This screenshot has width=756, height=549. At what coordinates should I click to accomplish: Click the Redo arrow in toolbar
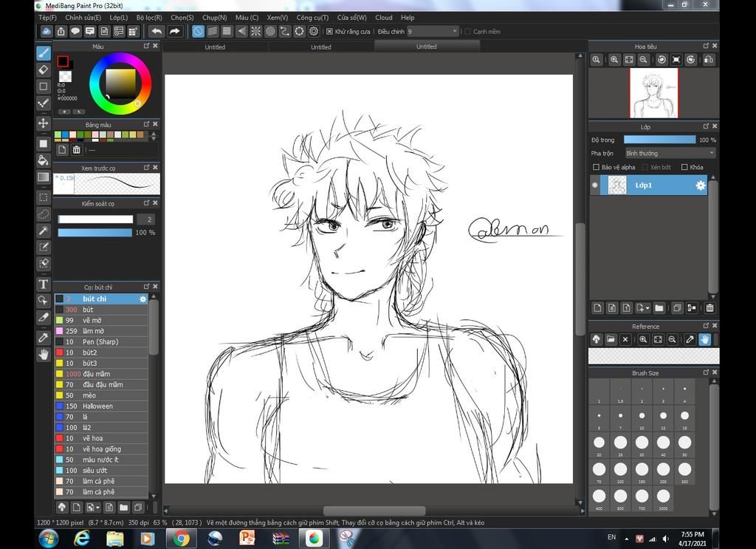click(174, 31)
